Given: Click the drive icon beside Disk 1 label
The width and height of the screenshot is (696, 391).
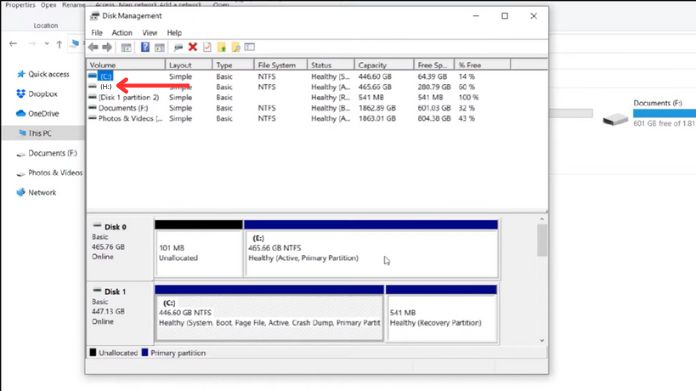Looking at the screenshot, I should pos(97,290).
